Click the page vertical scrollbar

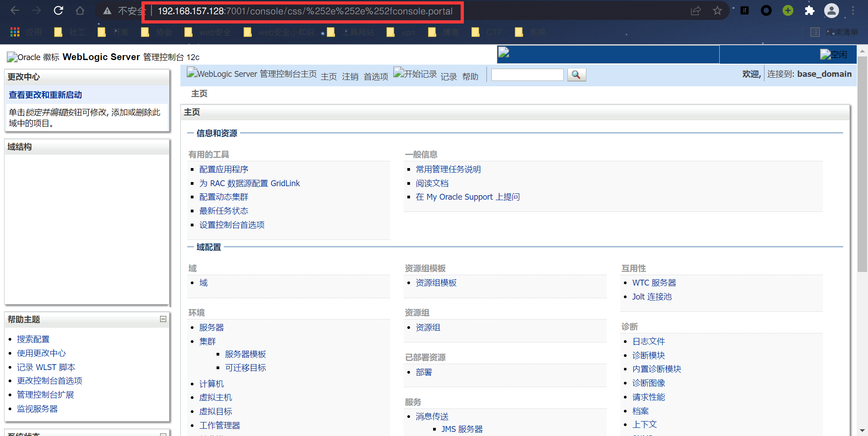pyautogui.click(x=862, y=164)
